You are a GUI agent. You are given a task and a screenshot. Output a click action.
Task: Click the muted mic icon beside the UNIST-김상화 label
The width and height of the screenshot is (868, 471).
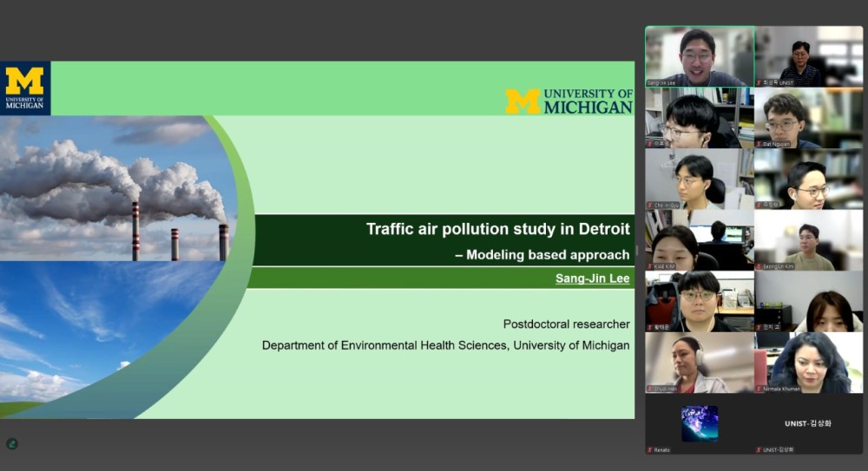pos(759,449)
